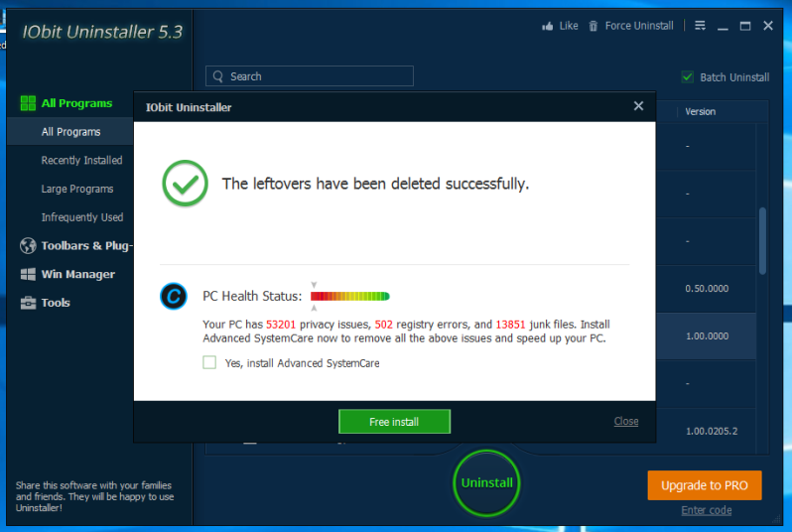Click the Force Uninstall trash icon
The width and height of the screenshot is (792, 532).
[x=593, y=26]
